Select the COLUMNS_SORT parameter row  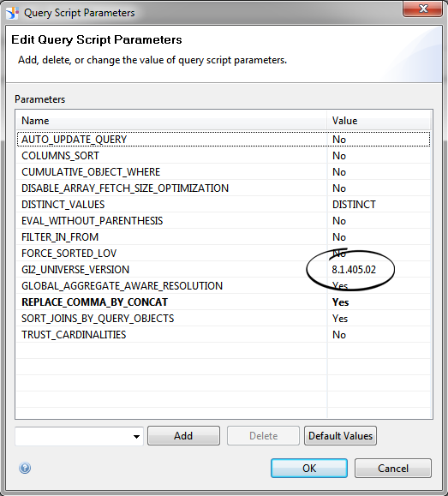point(224,156)
